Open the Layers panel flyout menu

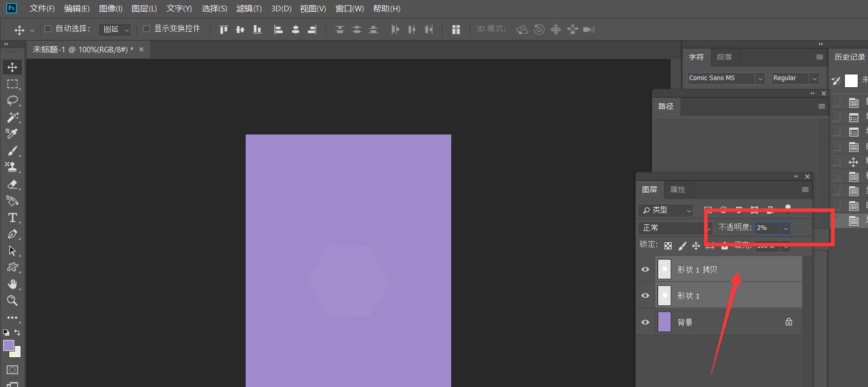point(805,189)
